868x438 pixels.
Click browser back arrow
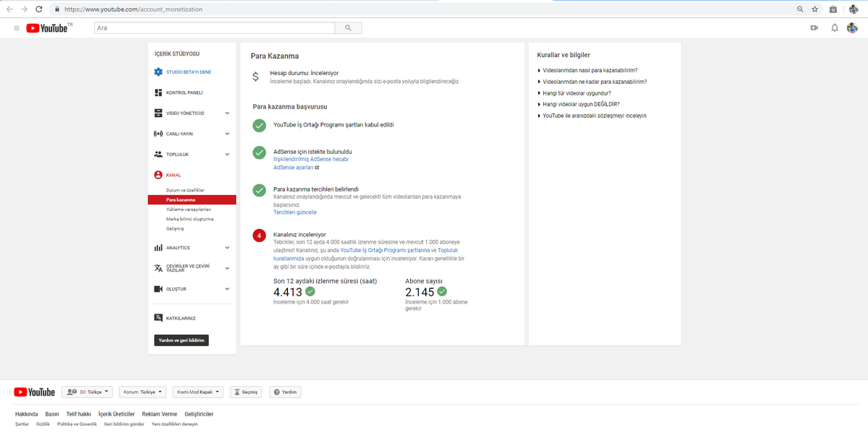[x=9, y=9]
